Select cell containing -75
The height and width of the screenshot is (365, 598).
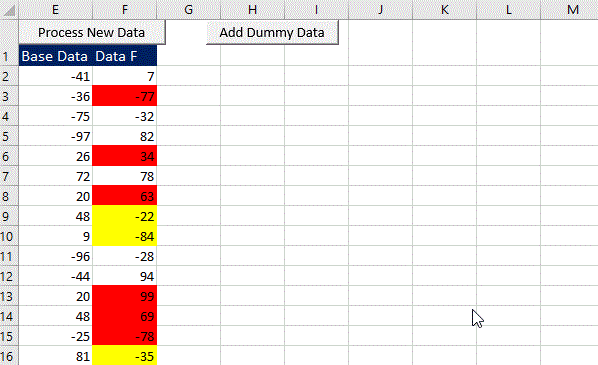click(x=55, y=116)
